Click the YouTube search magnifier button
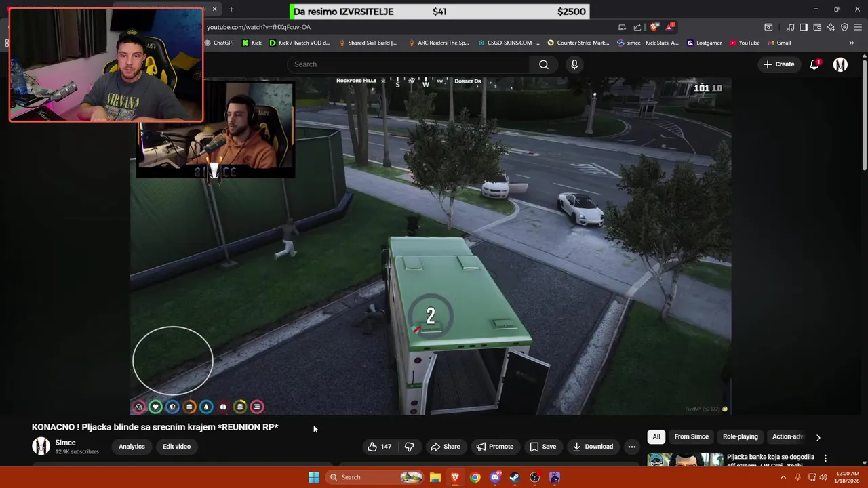868x488 pixels. (543, 64)
